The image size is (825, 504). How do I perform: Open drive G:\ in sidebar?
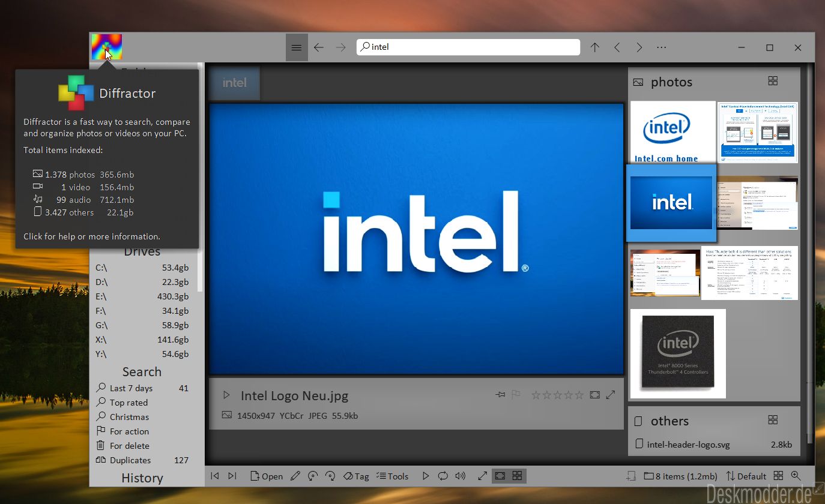click(x=142, y=325)
